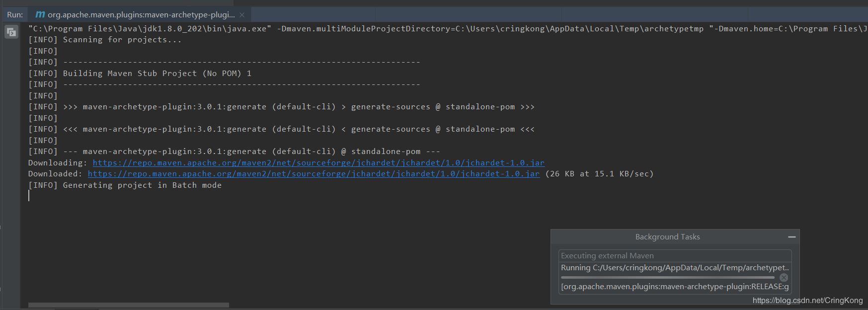Click the console layout icon in the Run sidebar

pyautogui.click(x=11, y=33)
